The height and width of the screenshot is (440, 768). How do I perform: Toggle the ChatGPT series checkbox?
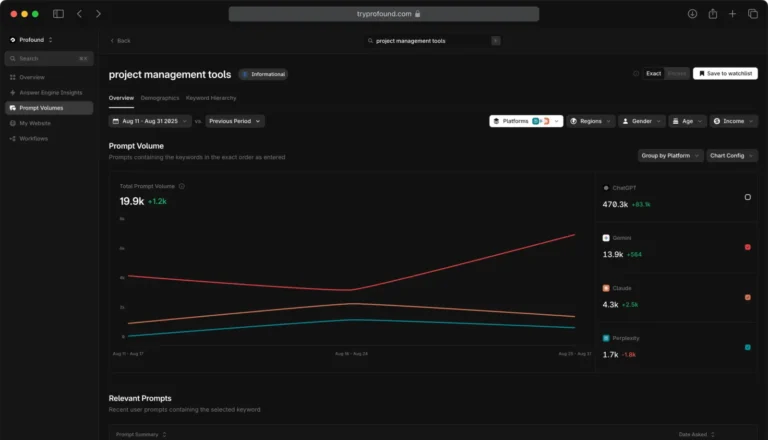pos(747,197)
